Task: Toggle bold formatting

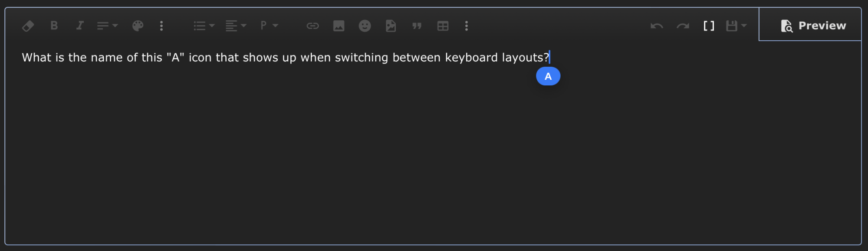Action: coord(54,26)
